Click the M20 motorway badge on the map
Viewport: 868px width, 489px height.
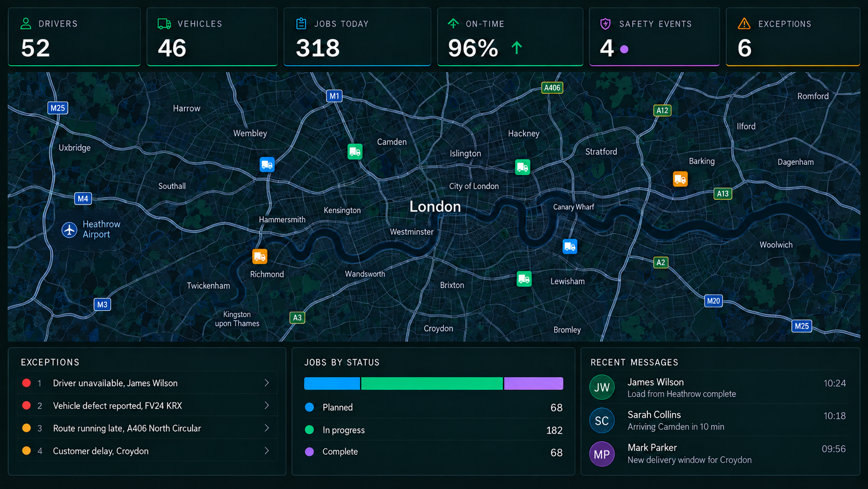[713, 301]
